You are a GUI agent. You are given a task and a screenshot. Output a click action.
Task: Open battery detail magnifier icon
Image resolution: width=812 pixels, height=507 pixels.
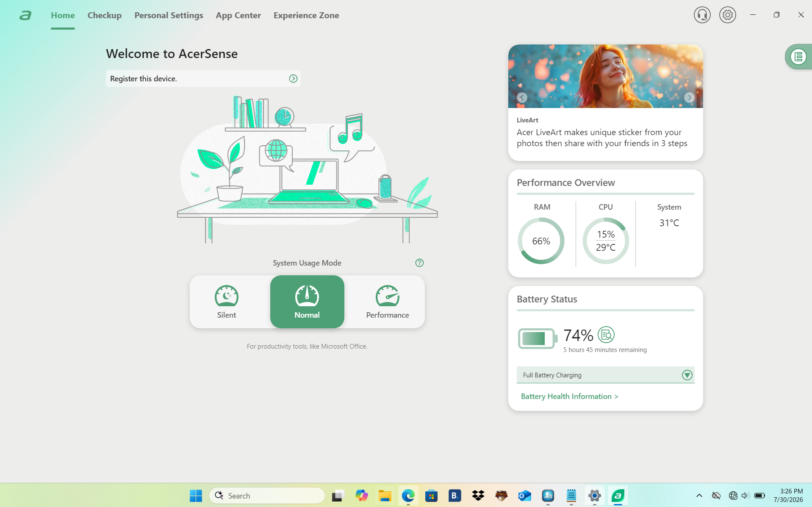(x=606, y=335)
